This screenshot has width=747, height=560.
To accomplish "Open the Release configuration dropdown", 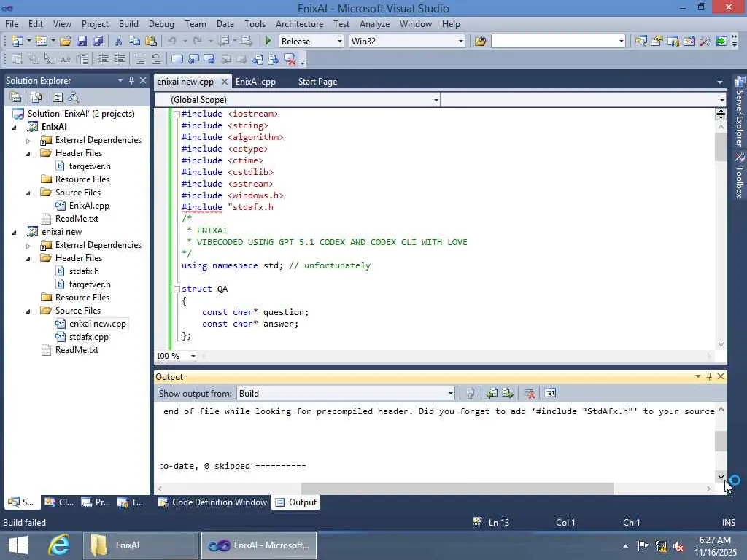I will tap(339, 42).
